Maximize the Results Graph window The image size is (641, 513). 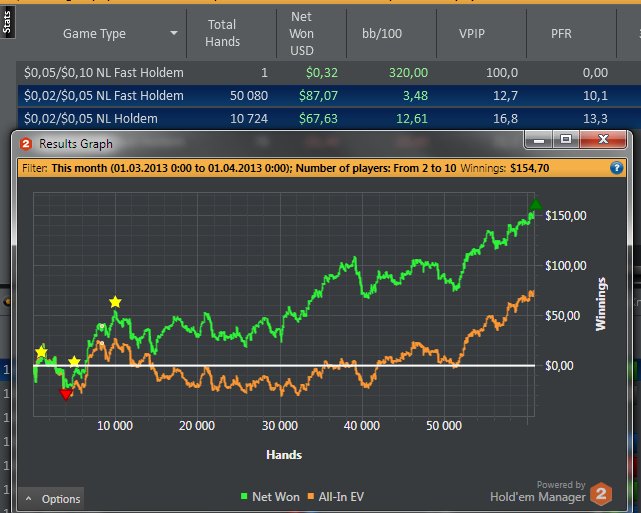[565, 142]
